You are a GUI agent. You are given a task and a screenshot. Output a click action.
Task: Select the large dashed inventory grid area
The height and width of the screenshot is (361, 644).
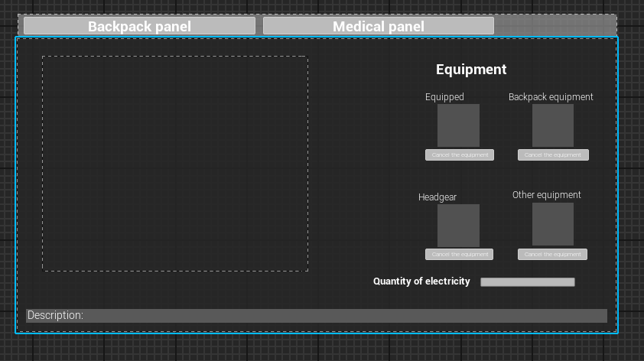175,164
